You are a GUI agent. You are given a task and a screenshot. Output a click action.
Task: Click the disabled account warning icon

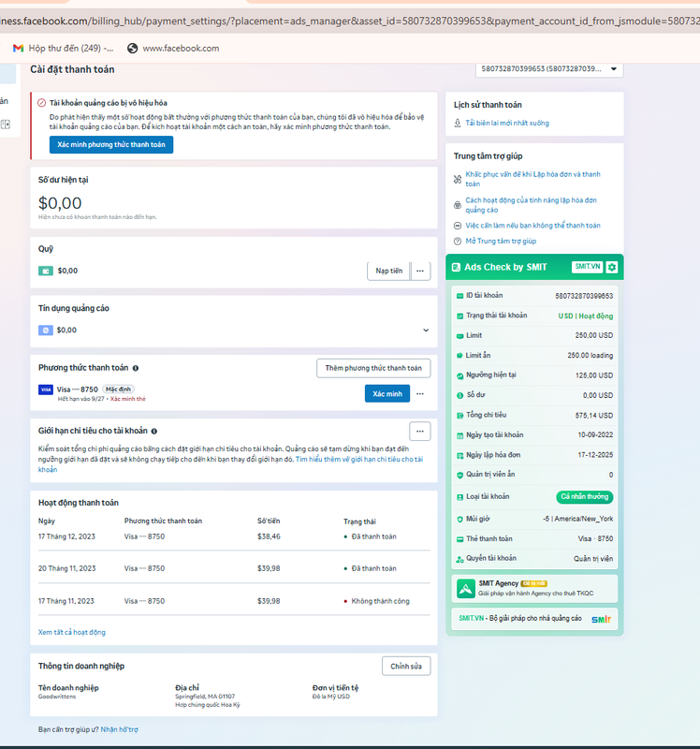(41, 103)
